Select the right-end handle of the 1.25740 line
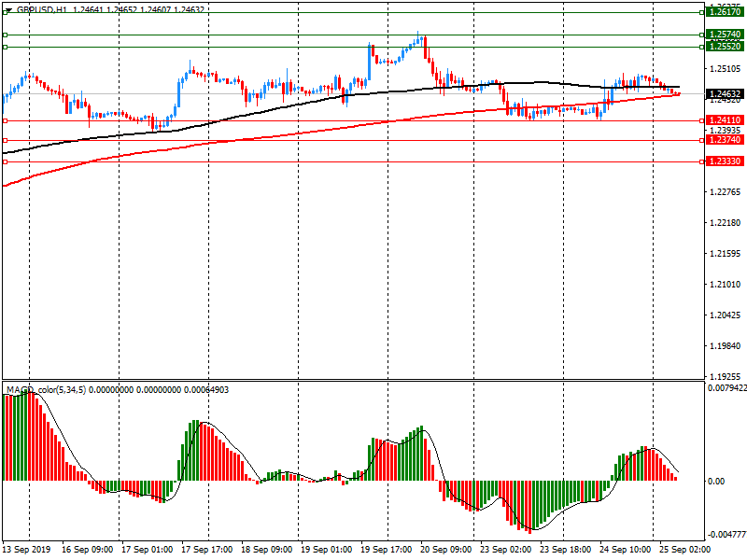This screenshot has width=747, height=560. point(702,35)
